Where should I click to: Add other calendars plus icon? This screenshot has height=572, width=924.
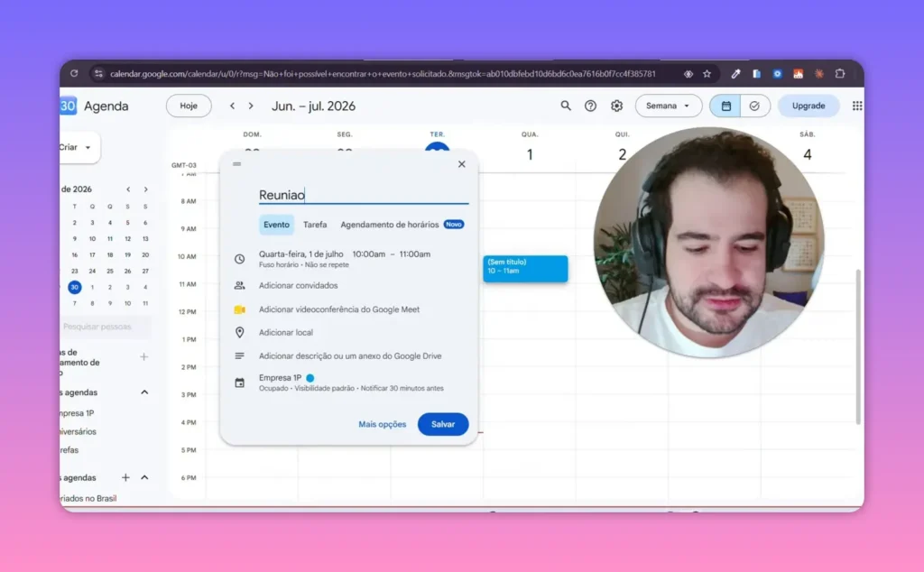pyautogui.click(x=125, y=478)
